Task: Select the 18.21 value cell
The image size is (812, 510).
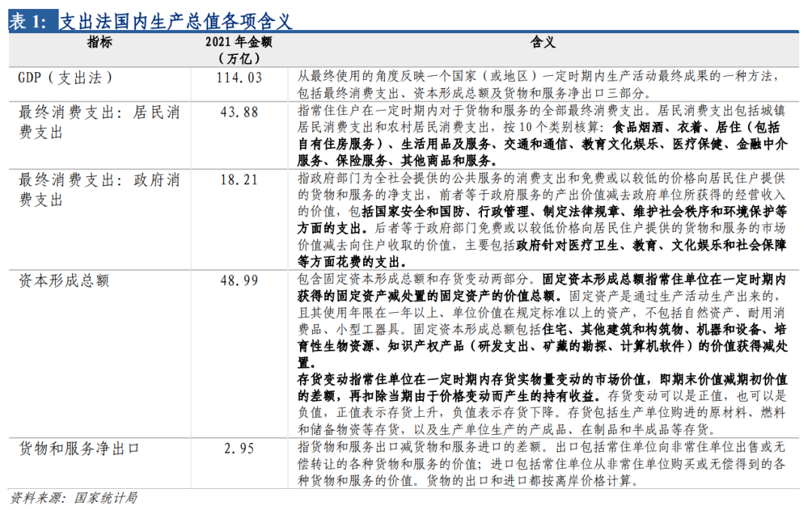Action: pos(239,180)
